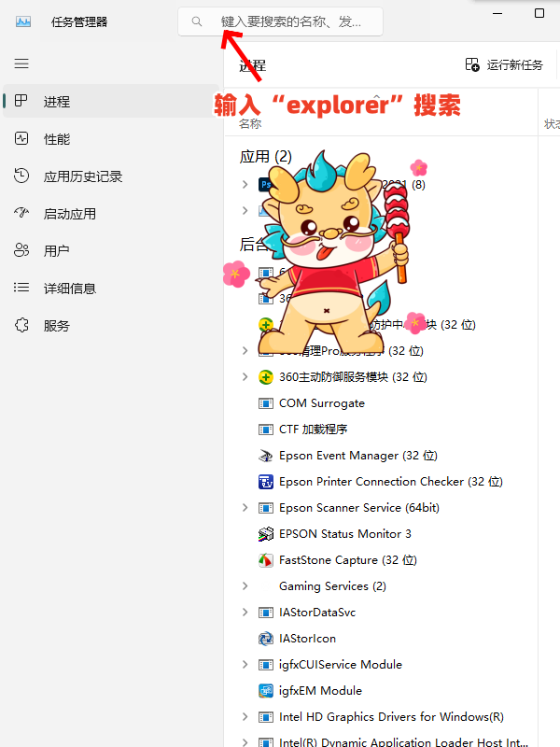560x747 pixels.
Task: Click the IAStorIcon globe icon
Action: pos(266,639)
